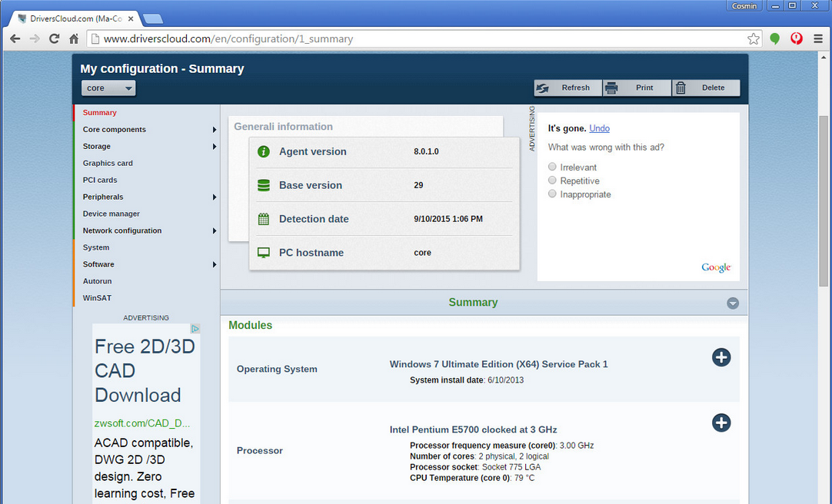Viewport: 832px width, 504px height.
Task: Open the core configuration dropdown
Action: point(108,88)
